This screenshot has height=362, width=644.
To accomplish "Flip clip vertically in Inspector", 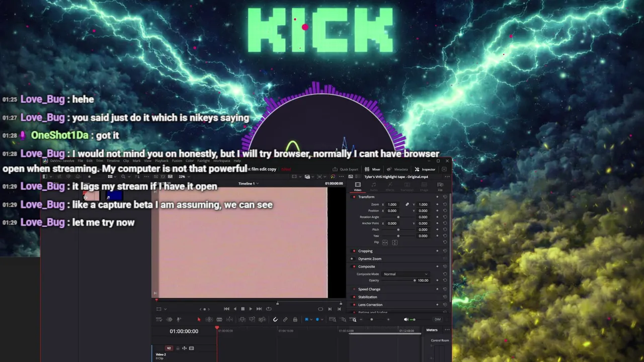I will [394, 242].
